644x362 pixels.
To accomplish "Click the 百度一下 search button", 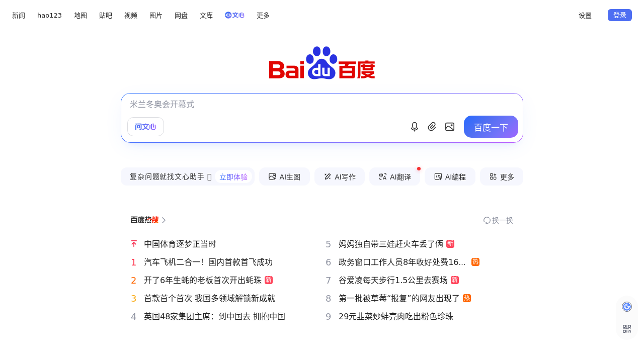I will (x=491, y=127).
